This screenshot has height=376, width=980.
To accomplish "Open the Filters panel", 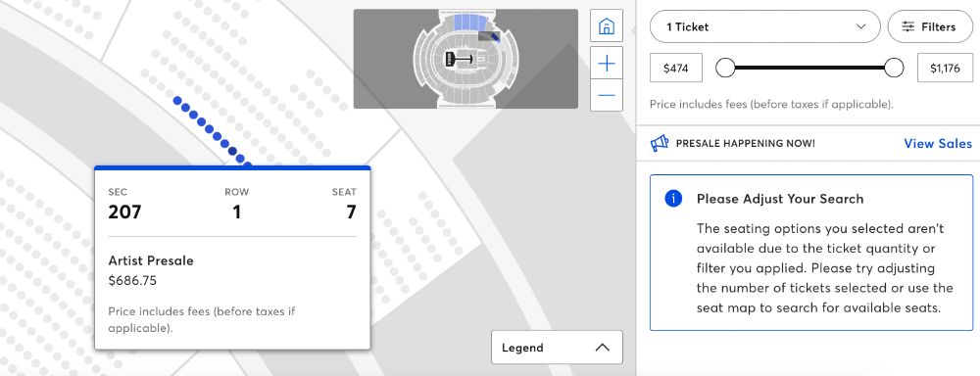I will (930, 26).
